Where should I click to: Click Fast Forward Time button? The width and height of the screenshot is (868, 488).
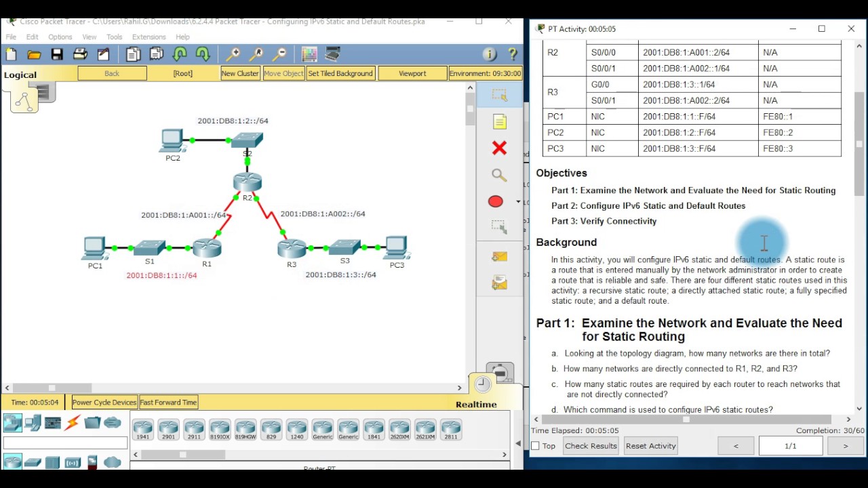pyautogui.click(x=168, y=403)
